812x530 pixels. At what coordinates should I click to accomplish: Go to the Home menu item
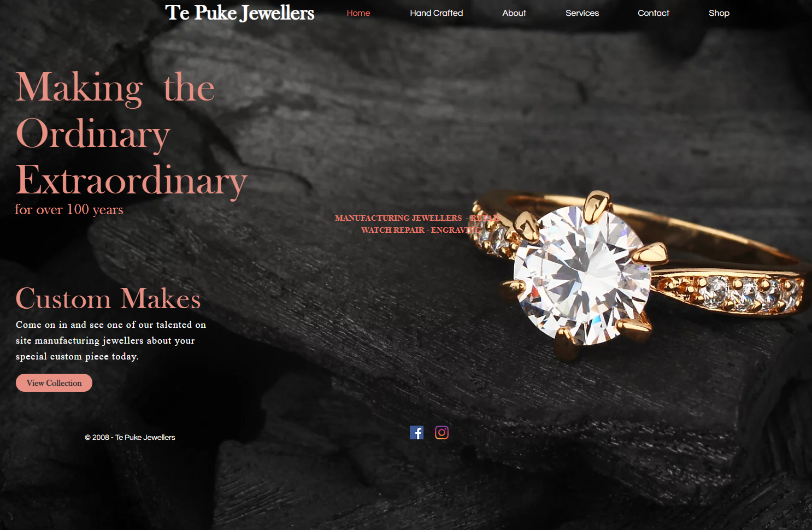[358, 13]
